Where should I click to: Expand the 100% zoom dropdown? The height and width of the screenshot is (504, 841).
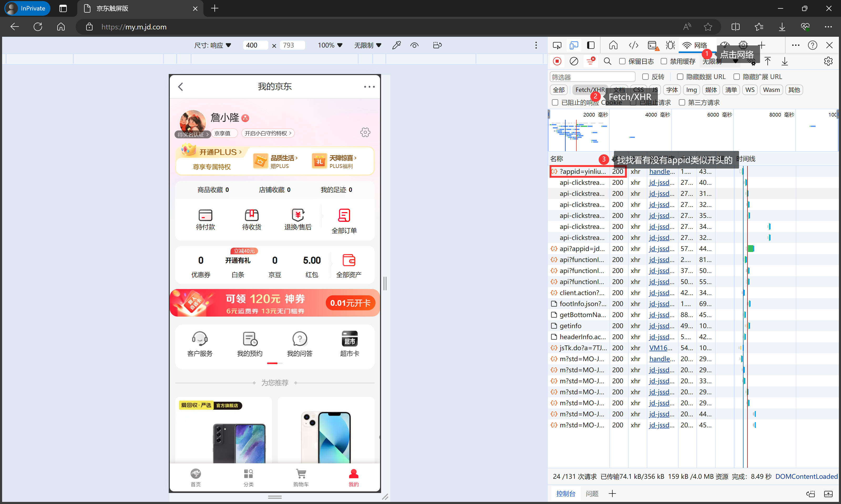click(330, 45)
